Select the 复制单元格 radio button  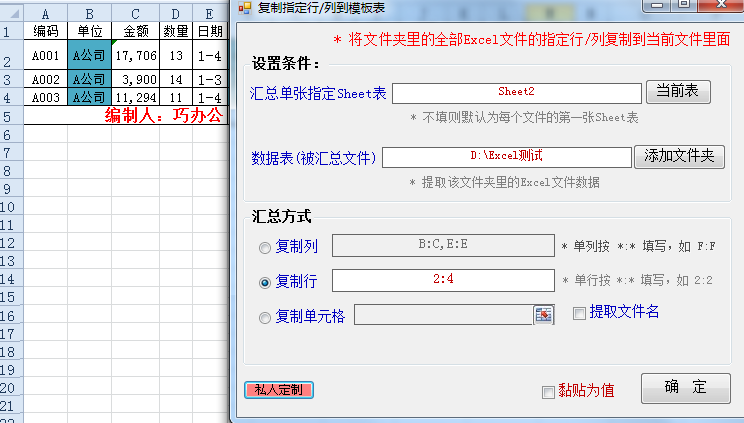tap(265, 318)
